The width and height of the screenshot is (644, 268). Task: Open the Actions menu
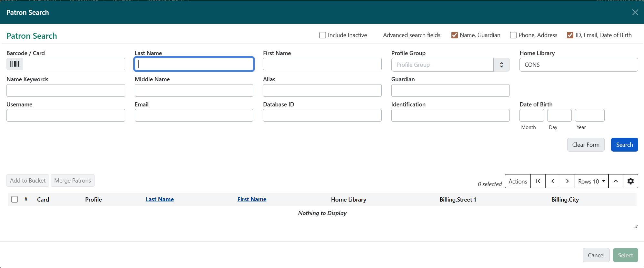pyautogui.click(x=518, y=181)
